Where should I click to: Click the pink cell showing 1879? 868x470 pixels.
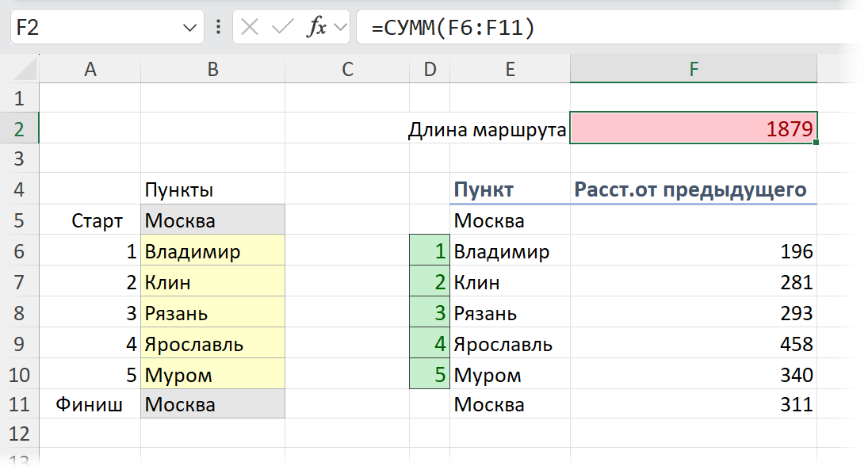point(694,128)
